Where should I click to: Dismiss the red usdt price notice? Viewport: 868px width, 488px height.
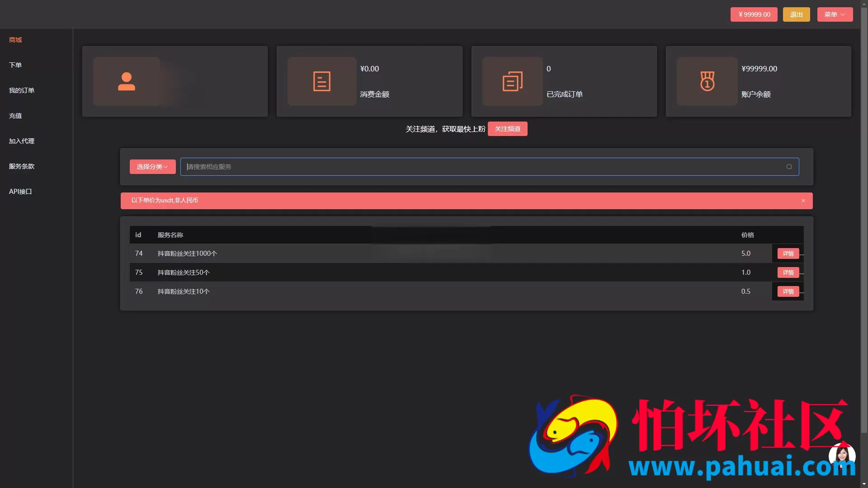point(803,201)
